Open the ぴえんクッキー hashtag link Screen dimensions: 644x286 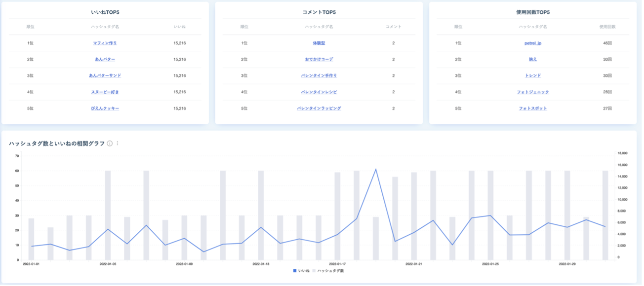point(105,108)
